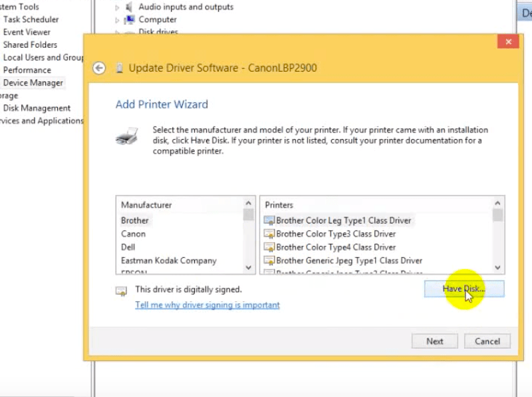Click the Audio inputs and outputs speaker icon
Image resolution: width=532 pixels, height=397 pixels.
pos(129,7)
